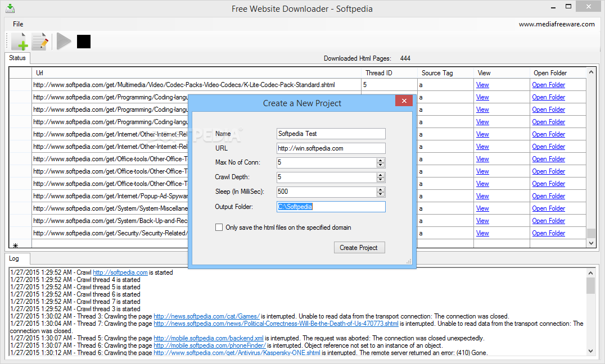Click the status grid scroll up arrow
The image size is (605, 364).
591,72
